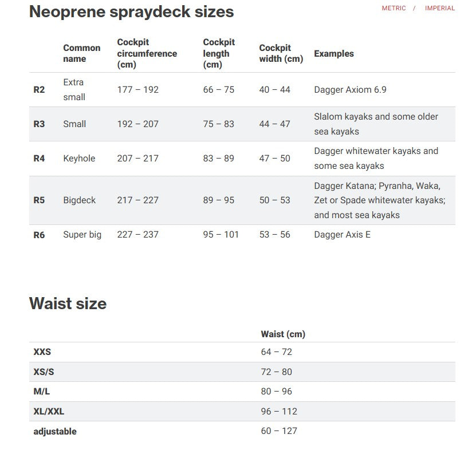Select the R6 row label

(39, 235)
